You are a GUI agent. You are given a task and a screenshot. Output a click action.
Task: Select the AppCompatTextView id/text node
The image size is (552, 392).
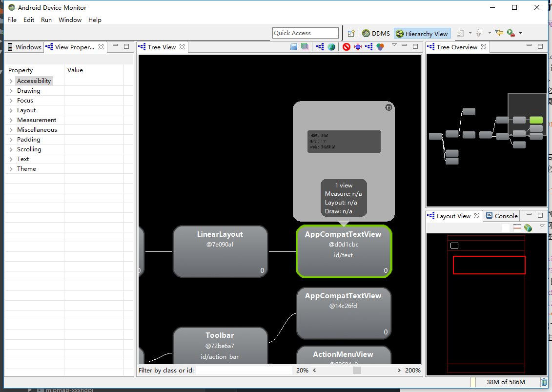click(344, 251)
